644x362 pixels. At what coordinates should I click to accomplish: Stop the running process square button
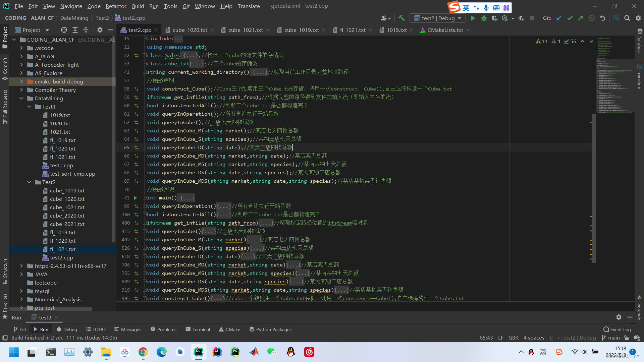coord(532,18)
